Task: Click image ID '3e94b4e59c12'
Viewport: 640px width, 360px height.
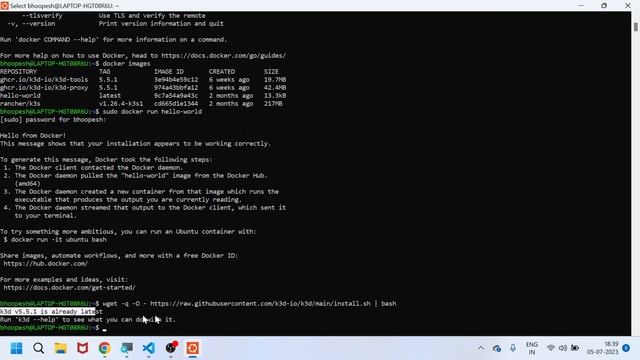Action: [176, 80]
